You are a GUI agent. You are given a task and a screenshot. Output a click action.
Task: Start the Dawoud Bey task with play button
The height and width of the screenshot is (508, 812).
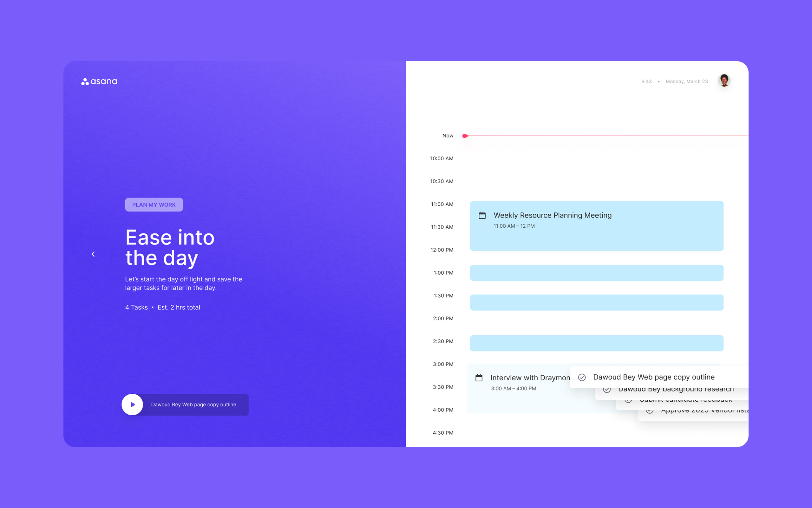click(x=132, y=404)
